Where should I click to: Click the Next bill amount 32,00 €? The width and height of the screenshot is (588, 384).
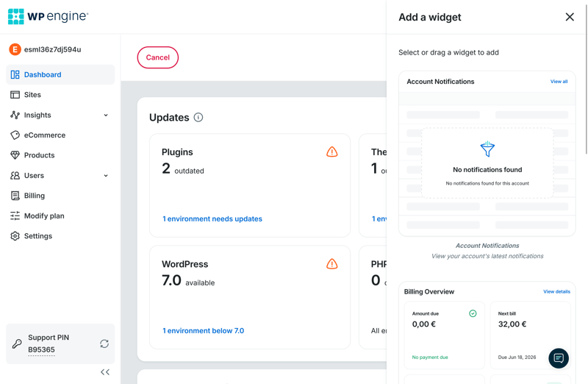click(512, 324)
